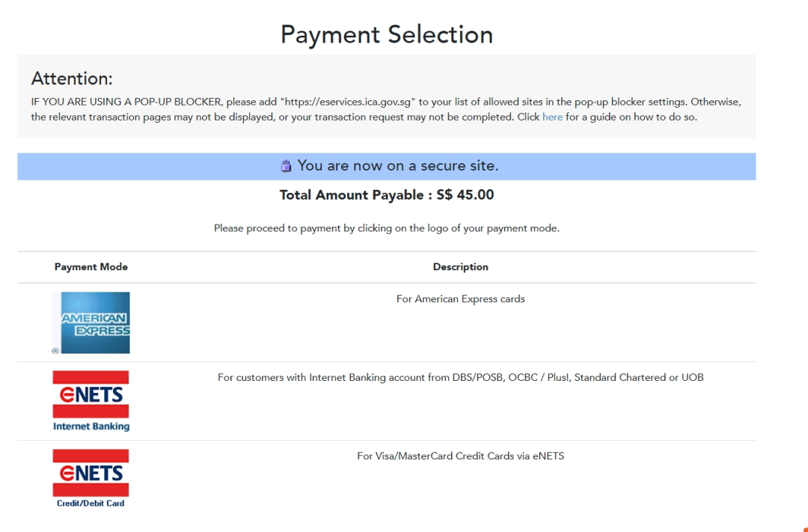
Task: Click the Visa/MasterCard via eNETS description text
Action: pyautogui.click(x=461, y=456)
